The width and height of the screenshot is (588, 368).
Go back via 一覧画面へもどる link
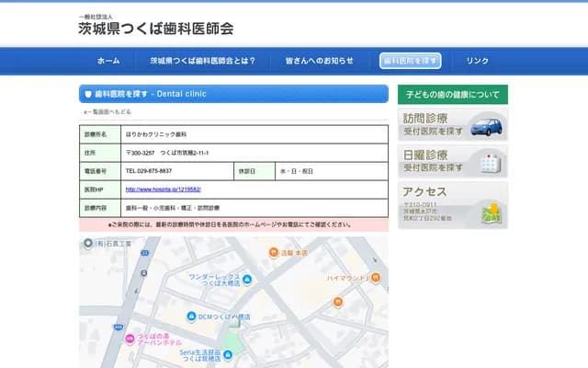(x=107, y=111)
